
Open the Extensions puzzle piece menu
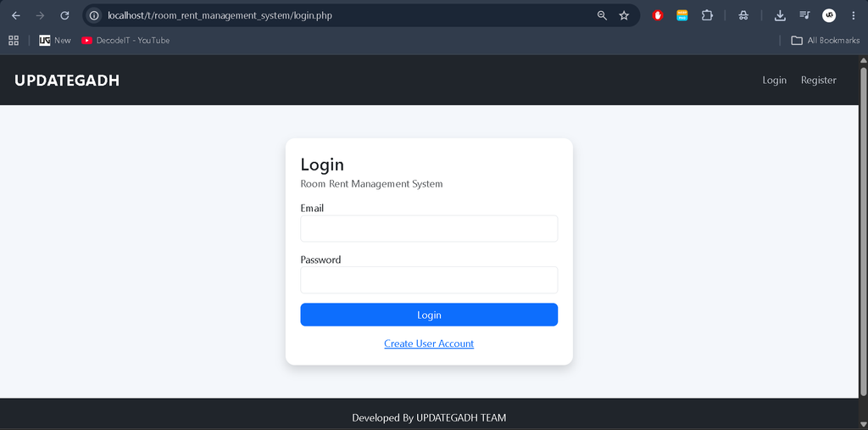tap(707, 15)
